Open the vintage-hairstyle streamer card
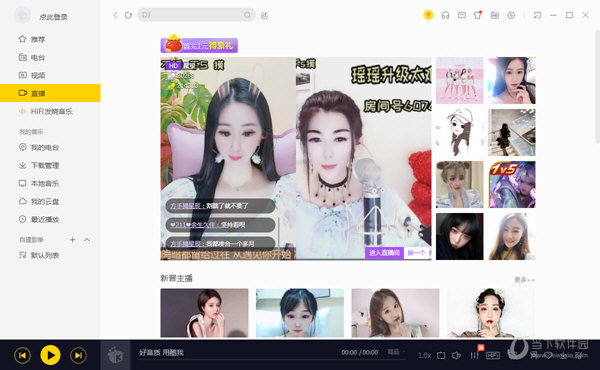This screenshot has width=600, height=370. point(491,313)
